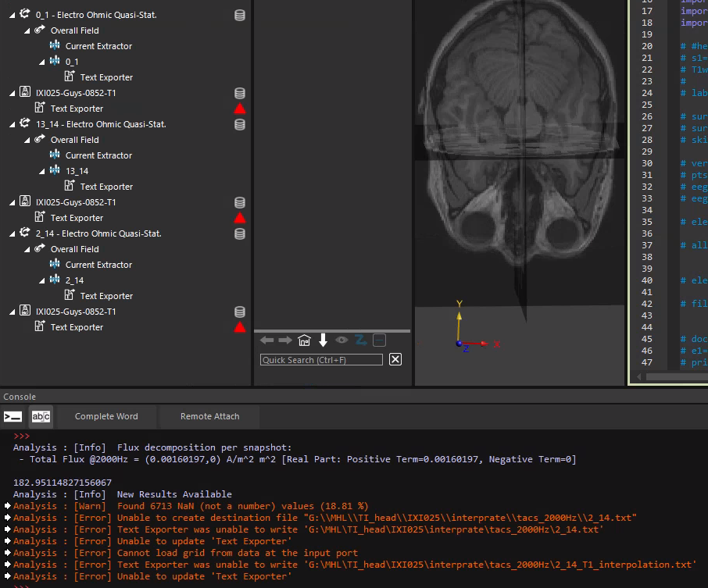Clear the Quick Search with the X button
Viewport: 708px width, 588px height.
click(x=395, y=359)
